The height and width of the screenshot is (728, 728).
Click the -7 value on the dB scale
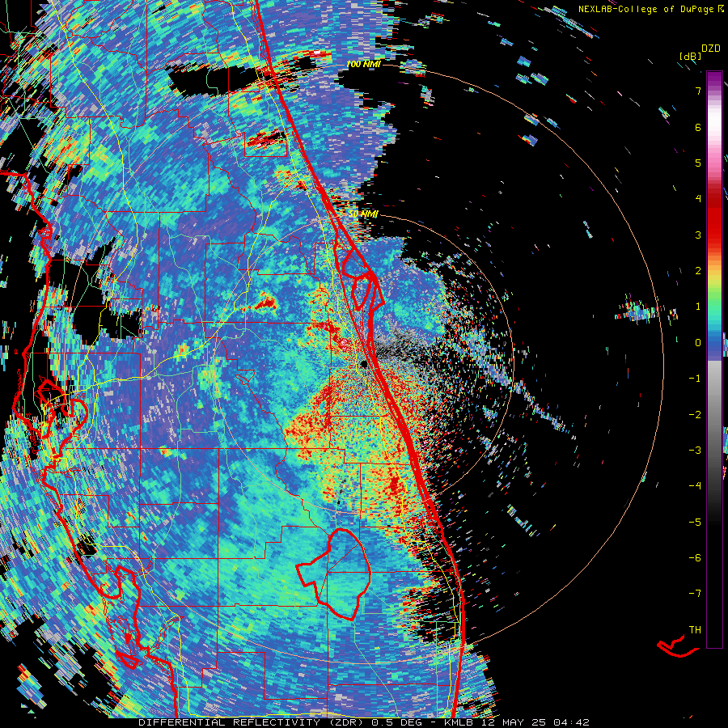(695, 594)
